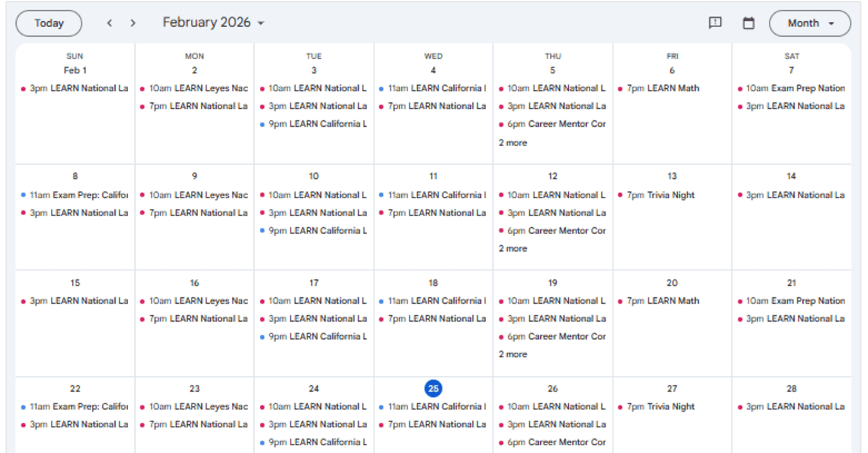Show 2 more events on Thursday 5
Screen dimensions: 868x453
513,143
